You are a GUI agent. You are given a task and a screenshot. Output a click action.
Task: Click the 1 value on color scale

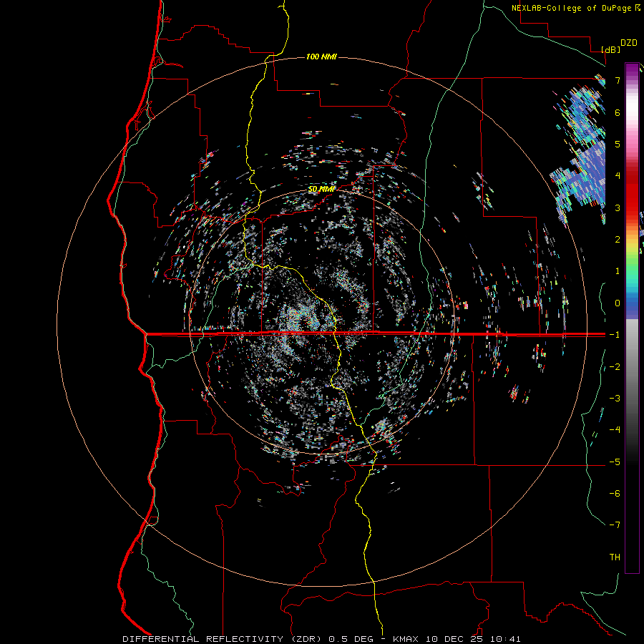pyautogui.click(x=618, y=271)
